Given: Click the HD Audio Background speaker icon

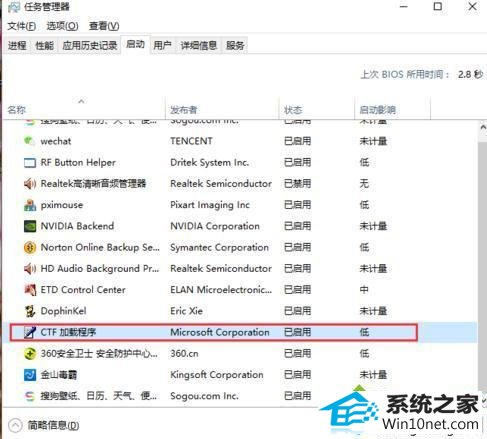Looking at the screenshot, I should (x=30, y=269).
